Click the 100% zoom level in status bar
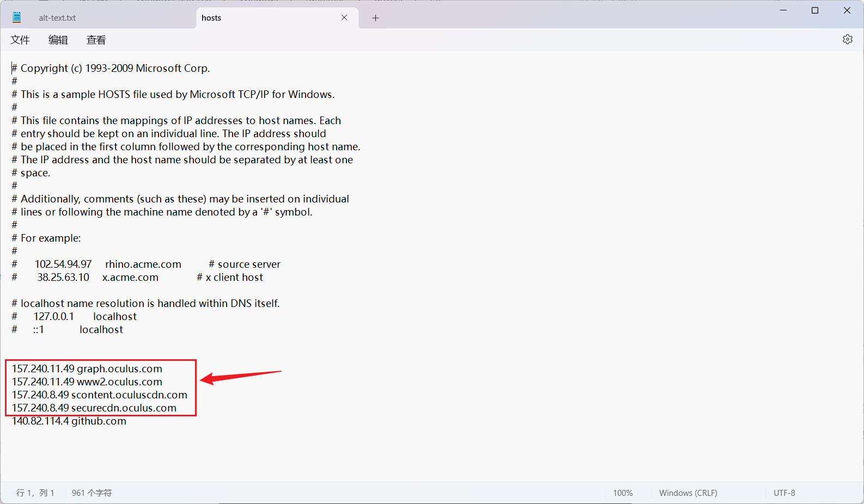Screen dimensions: 864x504 (x=623, y=493)
